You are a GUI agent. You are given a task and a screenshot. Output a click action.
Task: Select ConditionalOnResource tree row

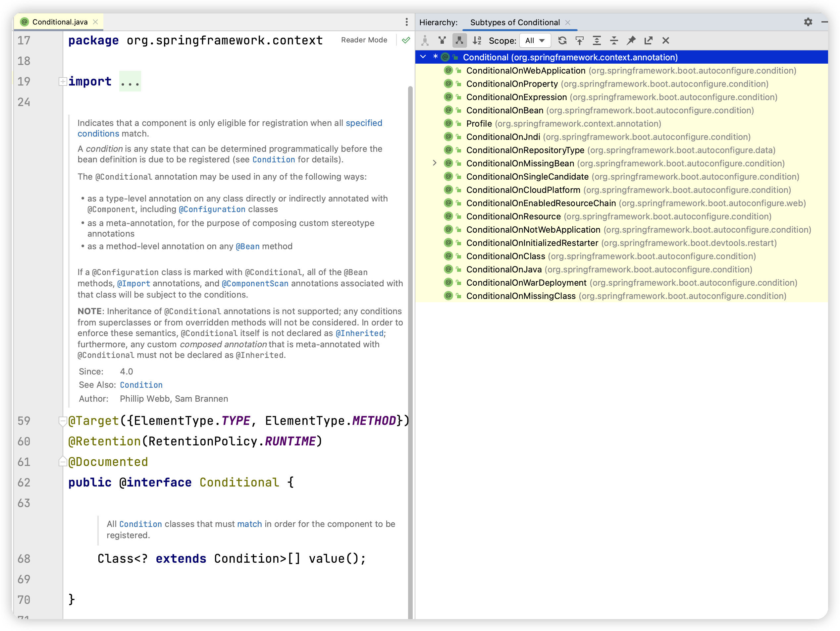pos(622,216)
